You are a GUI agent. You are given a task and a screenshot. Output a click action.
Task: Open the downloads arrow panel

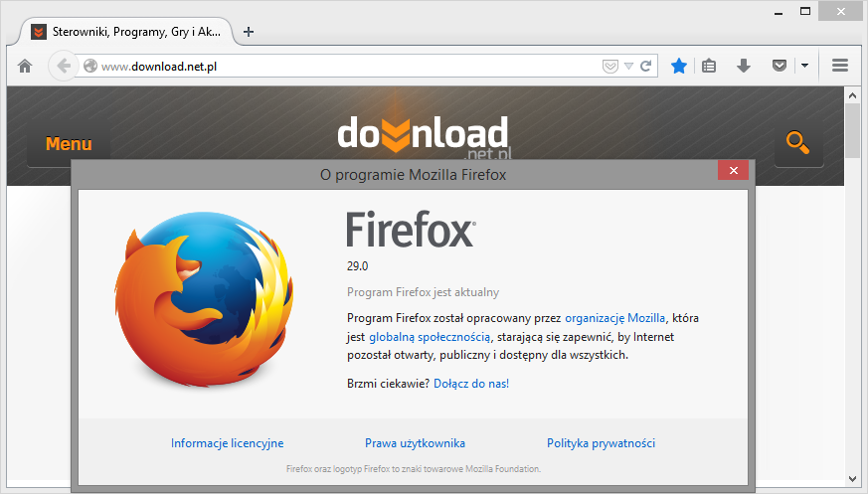pos(744,67)
